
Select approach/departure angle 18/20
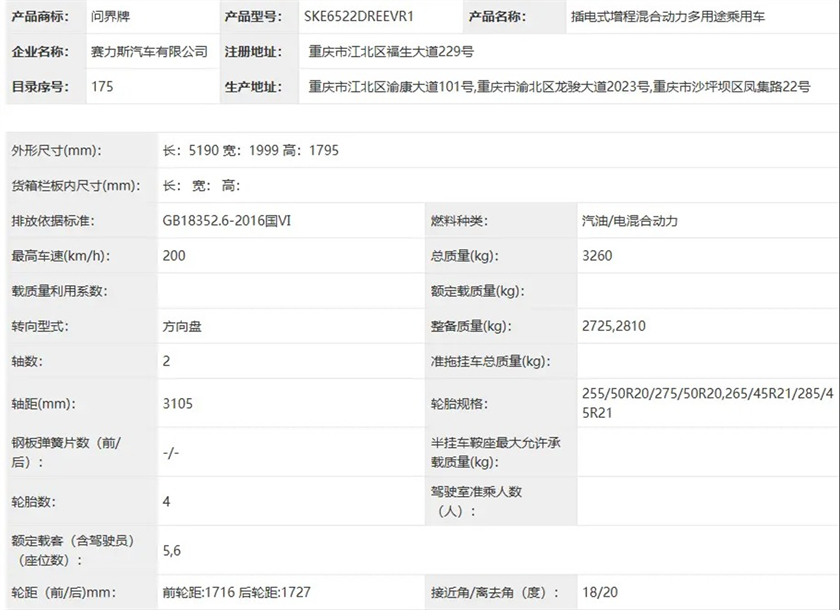600,592
